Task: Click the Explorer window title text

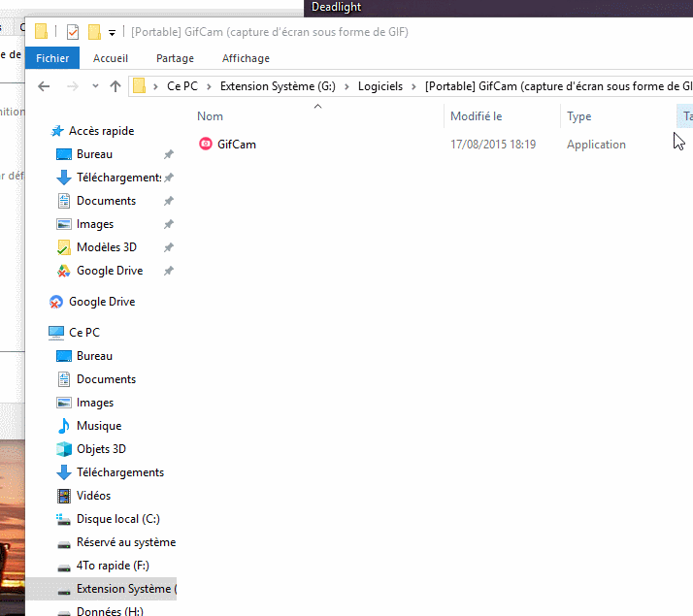Action: (x=270, y=32)
